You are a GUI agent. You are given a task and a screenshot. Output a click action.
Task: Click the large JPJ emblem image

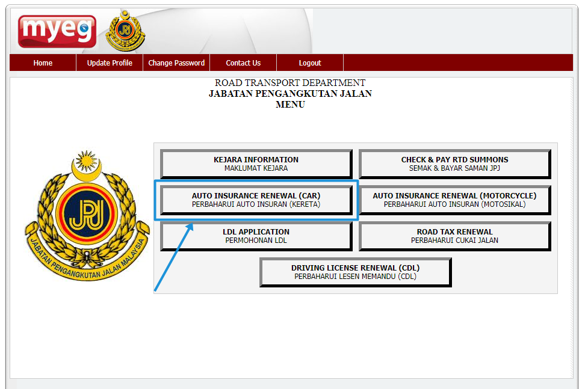[87, 216]
